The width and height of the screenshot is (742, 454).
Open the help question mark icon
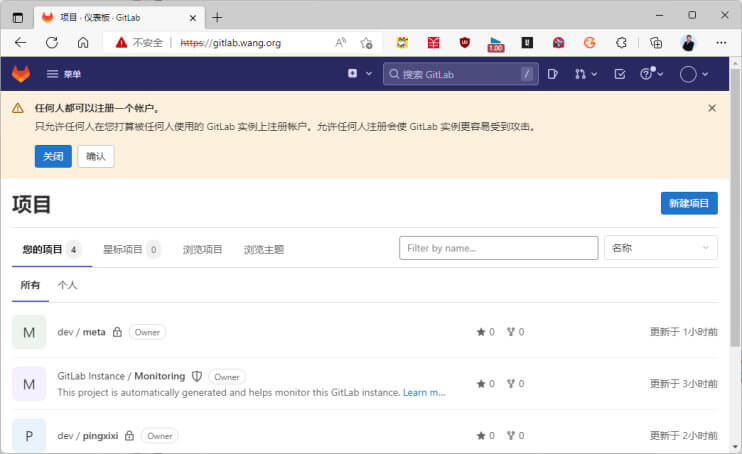[x=646, y=74]
